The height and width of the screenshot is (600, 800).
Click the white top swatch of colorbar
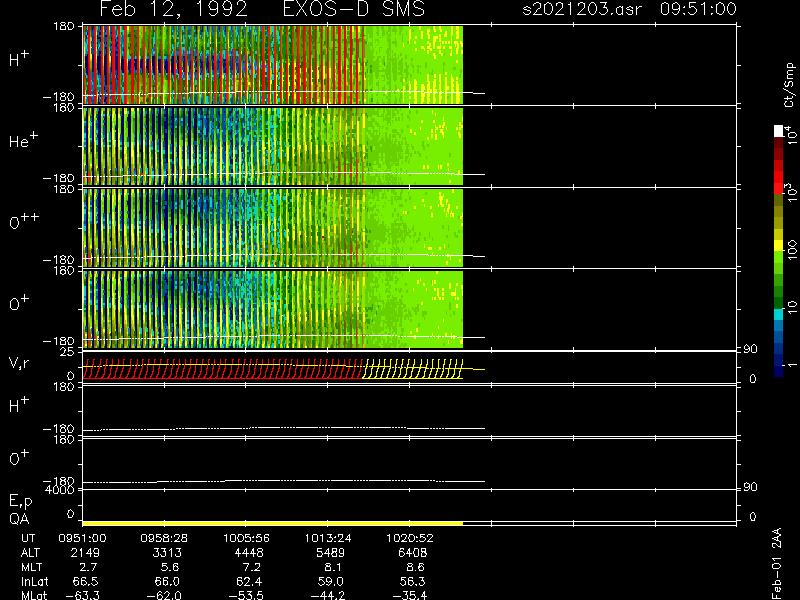tap(779, 131)
